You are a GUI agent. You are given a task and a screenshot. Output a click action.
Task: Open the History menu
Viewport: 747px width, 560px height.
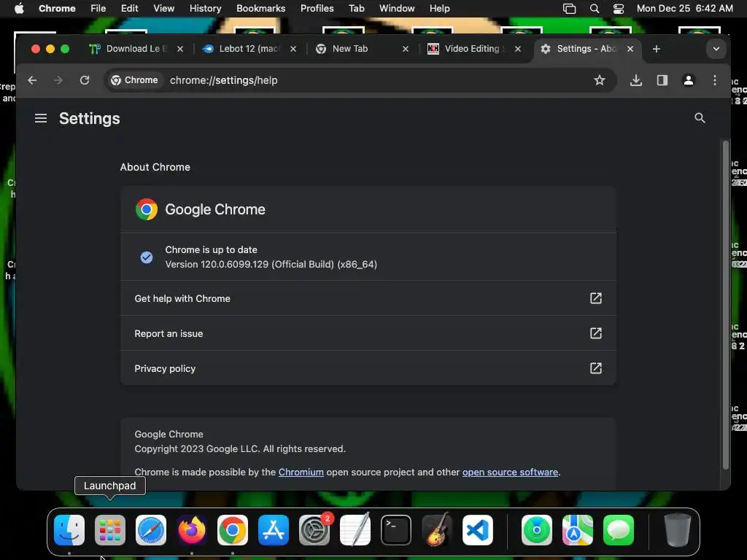tap(205, 8)
